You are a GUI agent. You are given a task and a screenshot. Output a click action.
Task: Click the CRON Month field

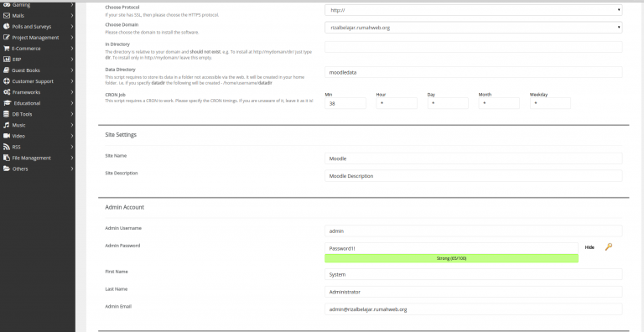499,104
